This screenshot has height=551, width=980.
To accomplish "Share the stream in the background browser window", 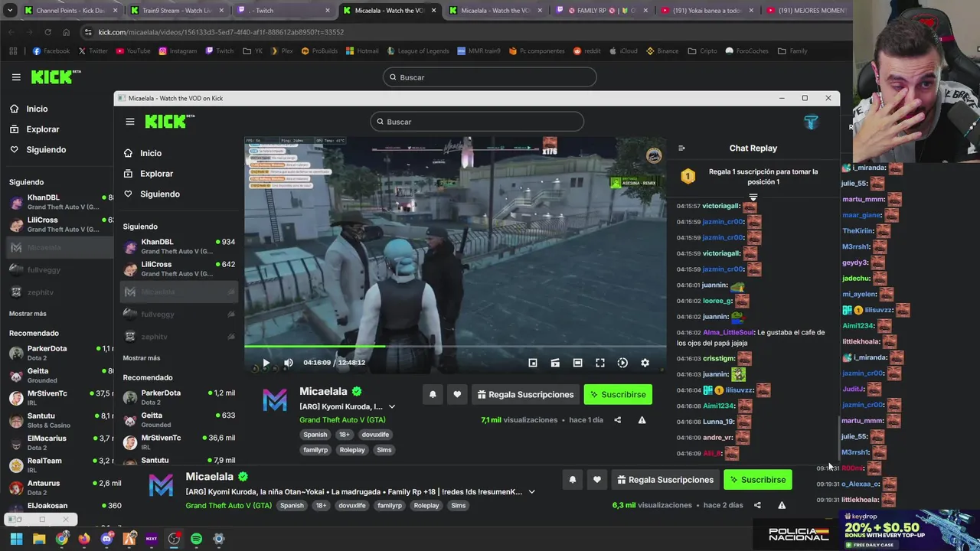I will (x=757, y=505).
